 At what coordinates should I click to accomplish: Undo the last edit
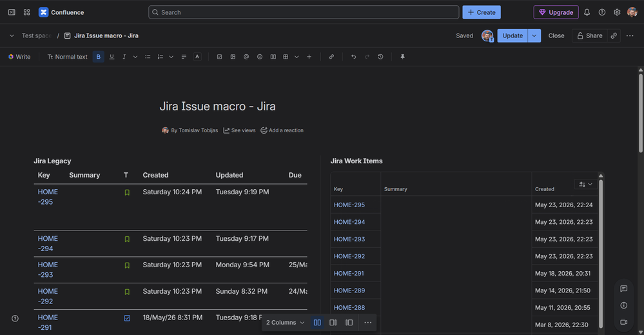point(353,57)
